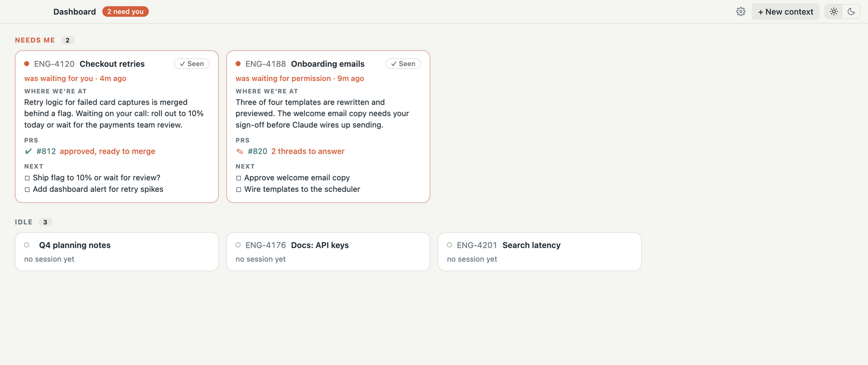Switch to light theme sun icon

[x=834, y=11]
